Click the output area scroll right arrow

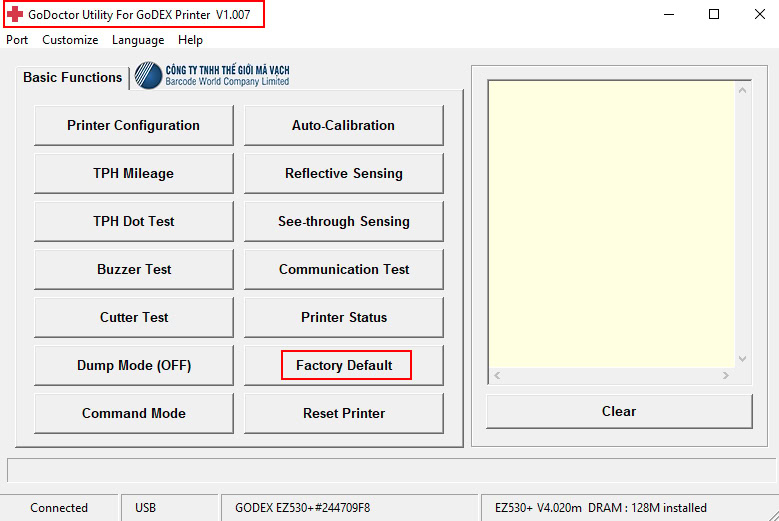pyautogui.click(x=726, y=375)
